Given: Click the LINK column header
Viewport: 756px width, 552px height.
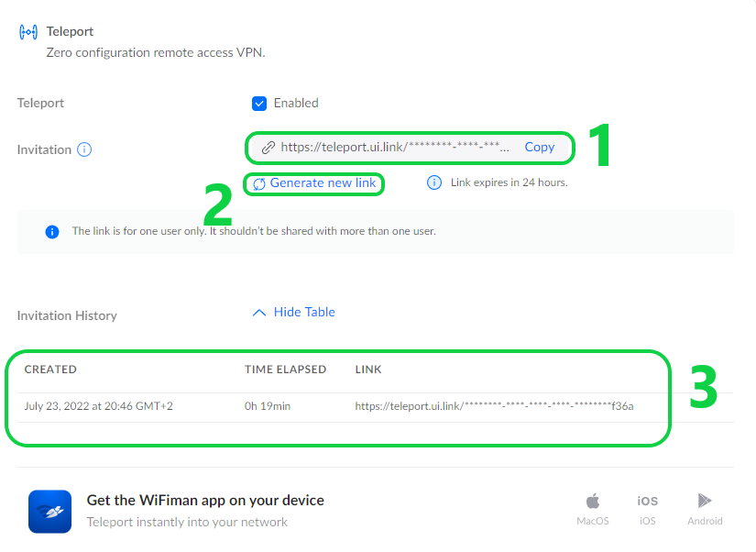Looking at the screenshot, I should pyautogui.click(x=368, y=370).
